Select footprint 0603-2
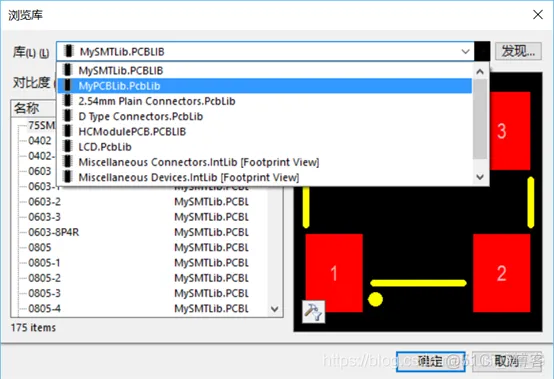Screen dimensions: 554x379 [44, 202]
